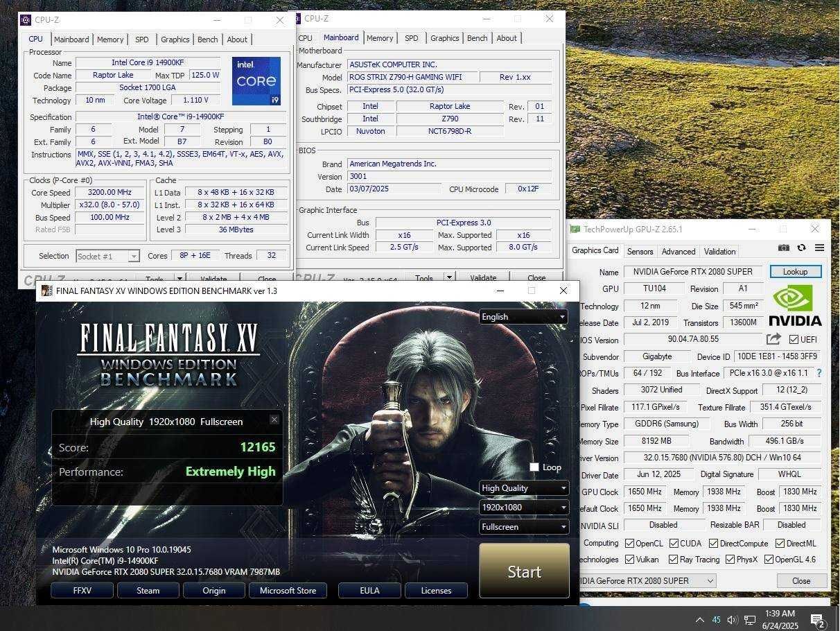Open the About tab in CPU-Z motherboard window
Viewport: 840px width, 631px height.
pos(507,38)
